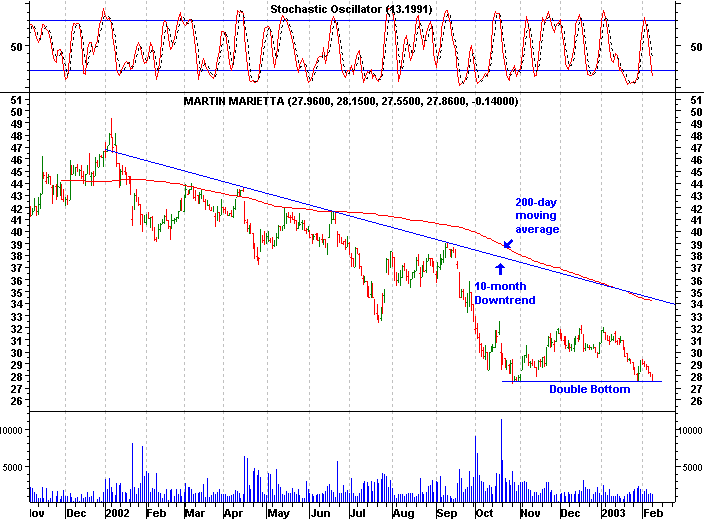Click the Nov month label
The image size is (705, 519).
click(531, 513)
